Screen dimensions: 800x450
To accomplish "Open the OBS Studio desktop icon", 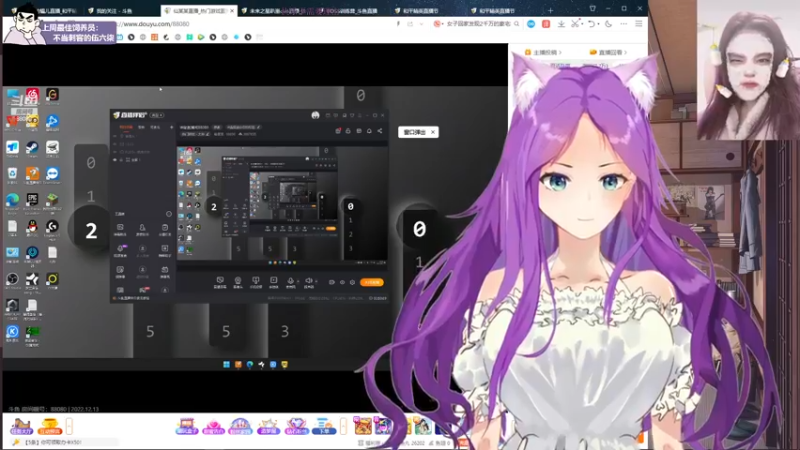I will (x=12, y=279).
